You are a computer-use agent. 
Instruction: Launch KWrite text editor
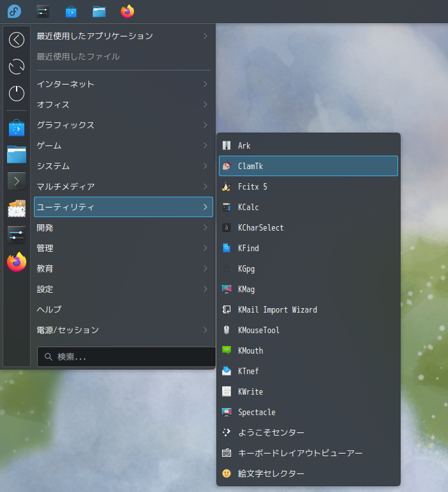pos(308,391)
